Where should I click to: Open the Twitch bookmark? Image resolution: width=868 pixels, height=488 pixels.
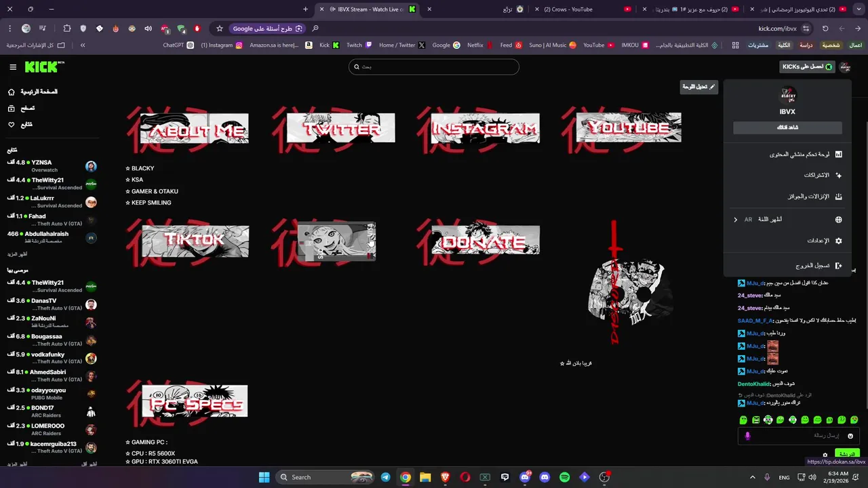(x=359, y=45)
